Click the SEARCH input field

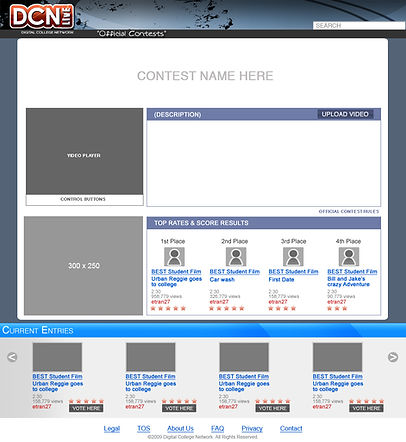pyautogui.click(x=359, y=25)
